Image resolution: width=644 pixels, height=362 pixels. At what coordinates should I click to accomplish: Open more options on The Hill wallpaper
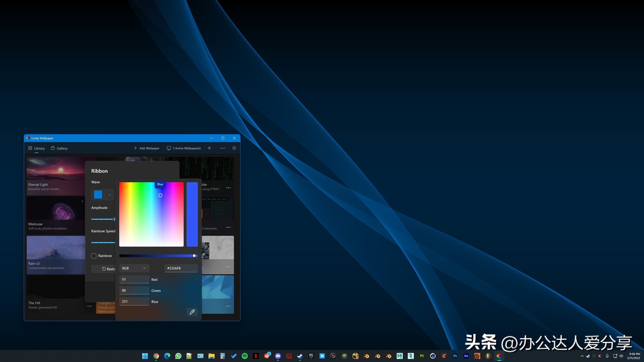(x=89, y=306)
